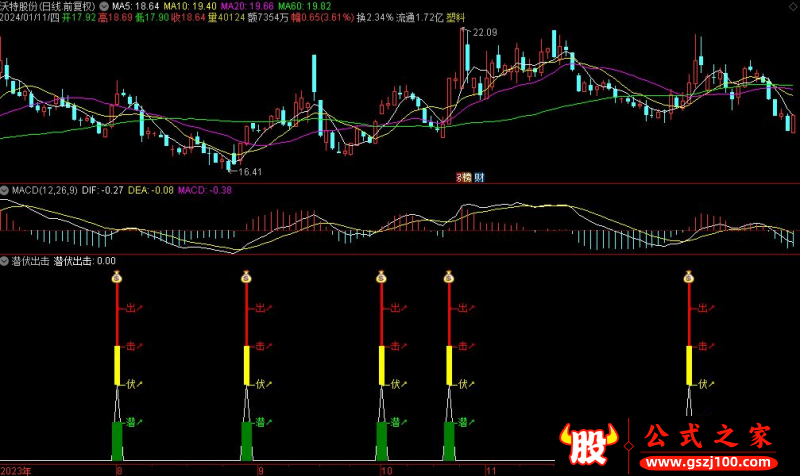Click the yellow 伏 marker on the second signal

click(x=261, y=384)
